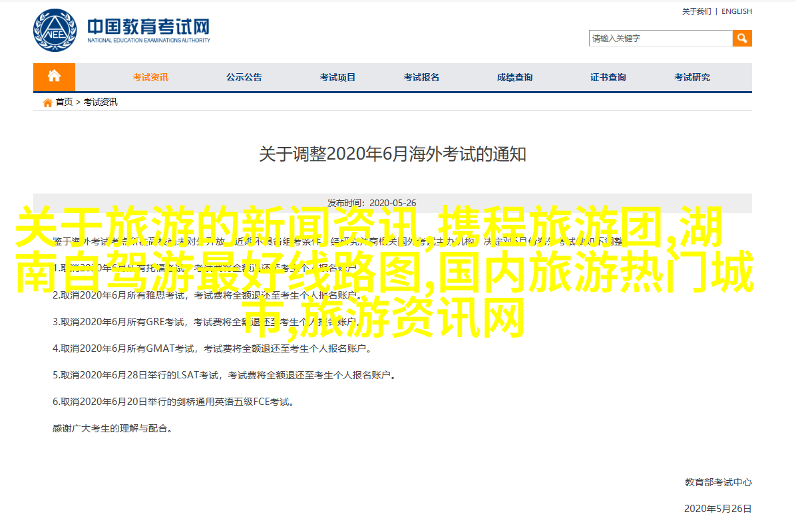Click the orange home icon in navbar

coord(54,76)
